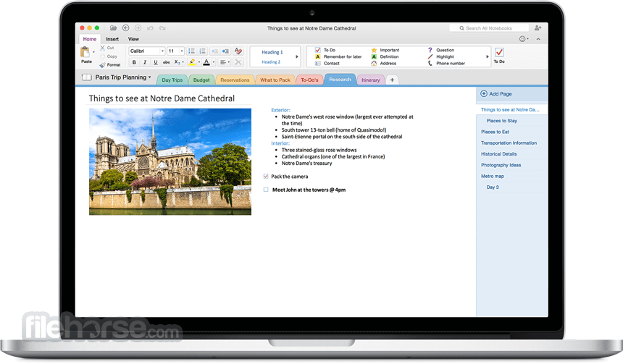Select the Notre Dame cathedral photo
The width and height of the screenshot is (623, 364).
click(170, 161)
